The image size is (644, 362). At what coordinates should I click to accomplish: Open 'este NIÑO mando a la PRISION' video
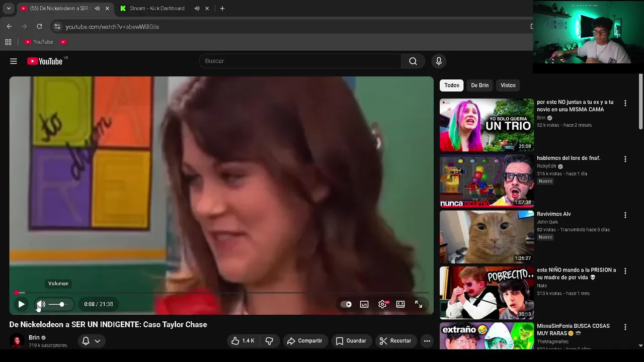576,274
